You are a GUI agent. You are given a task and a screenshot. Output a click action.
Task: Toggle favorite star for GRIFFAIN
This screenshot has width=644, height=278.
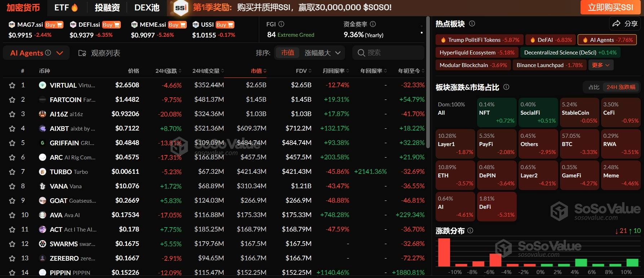coord(12,143)
